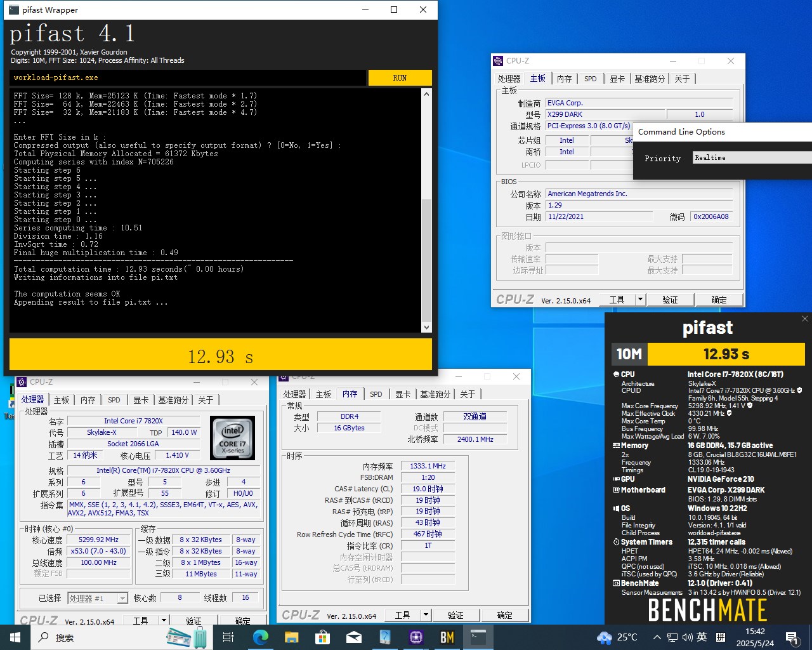Click the X299 DARK model field

tap(605, 114)
